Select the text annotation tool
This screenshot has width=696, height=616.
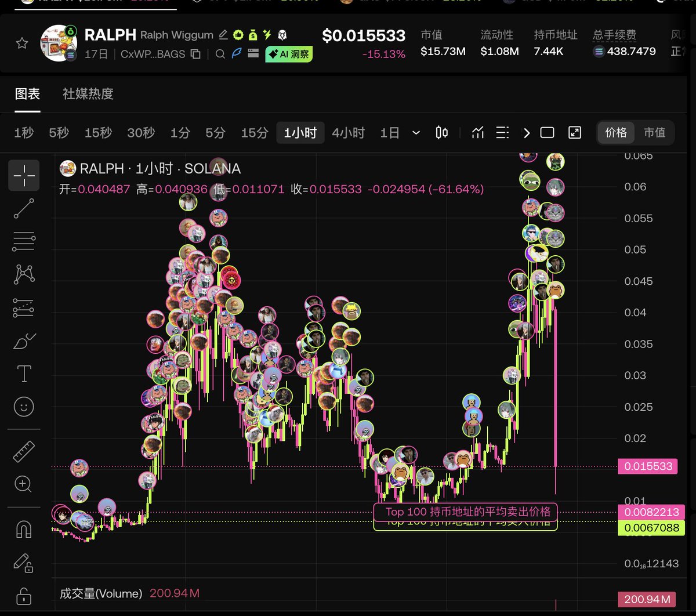[x=24, y=374]
